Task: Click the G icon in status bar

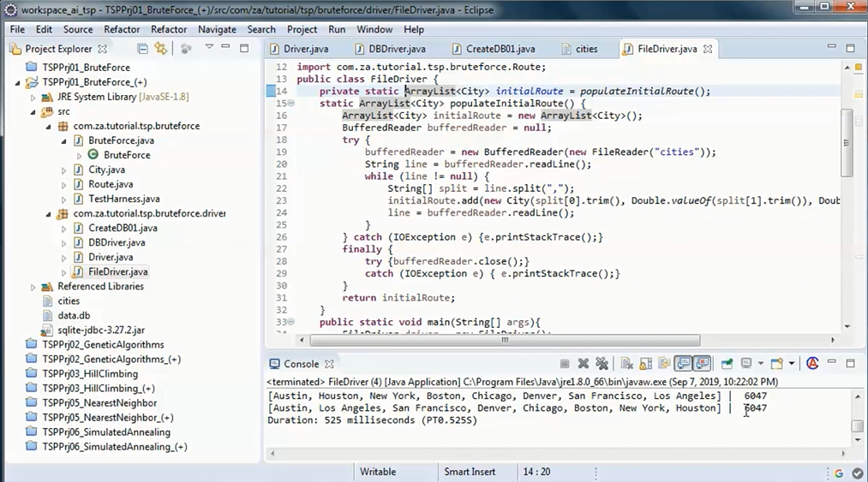Action: tap(839, 473)
